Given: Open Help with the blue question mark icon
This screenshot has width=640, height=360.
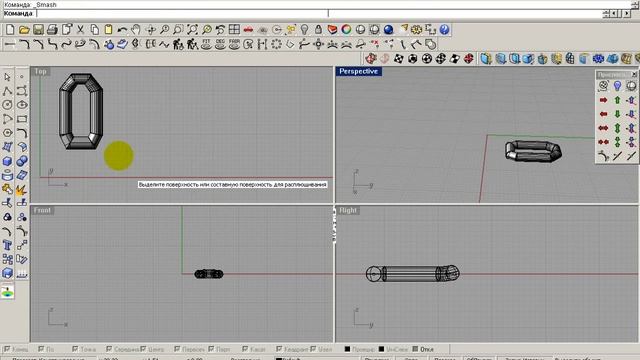Looking at the screenshot, I should tap(444, 29).
